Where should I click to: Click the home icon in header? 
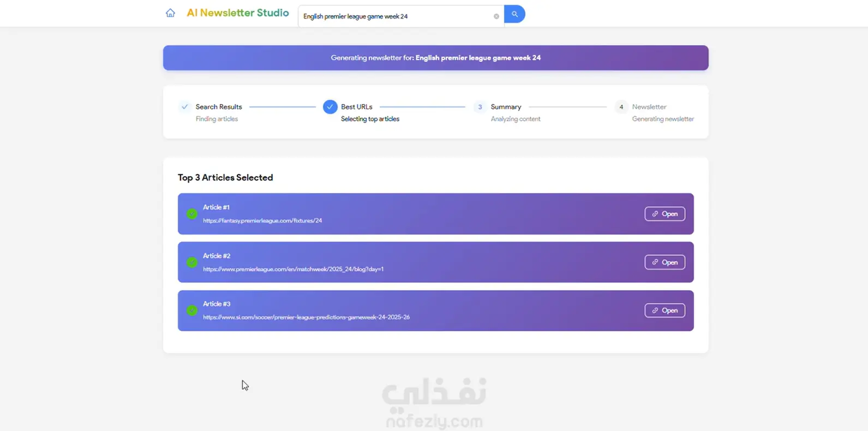tap(170, 13)
